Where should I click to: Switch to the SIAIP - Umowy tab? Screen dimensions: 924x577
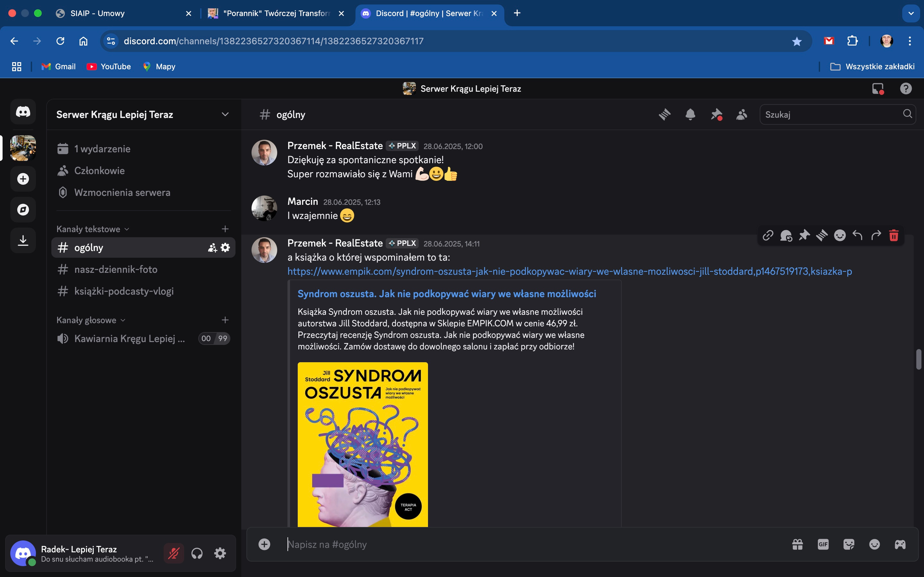97,13
